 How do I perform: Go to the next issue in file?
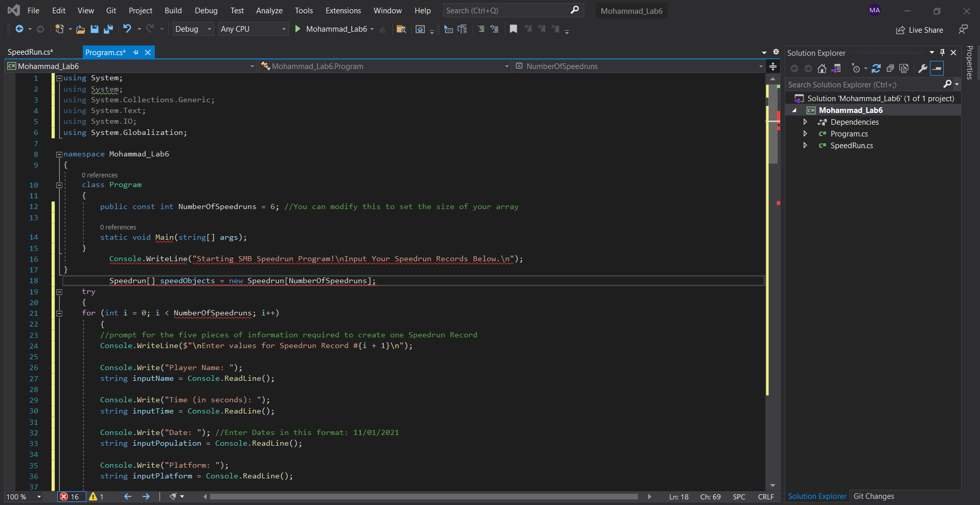click(x=146, y=496)
